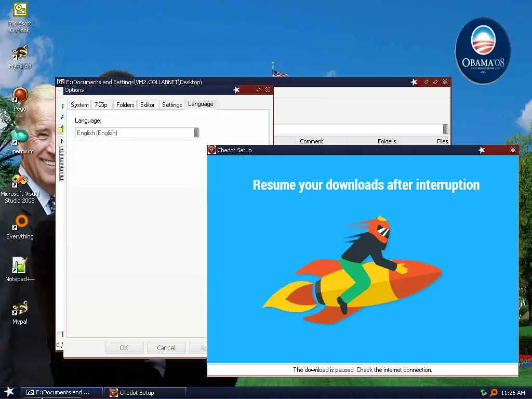This screenshot has height=399, width=532.
Task: Click the rocket rider illustration in Chedot Setup
Action: (x=352, y=270)
